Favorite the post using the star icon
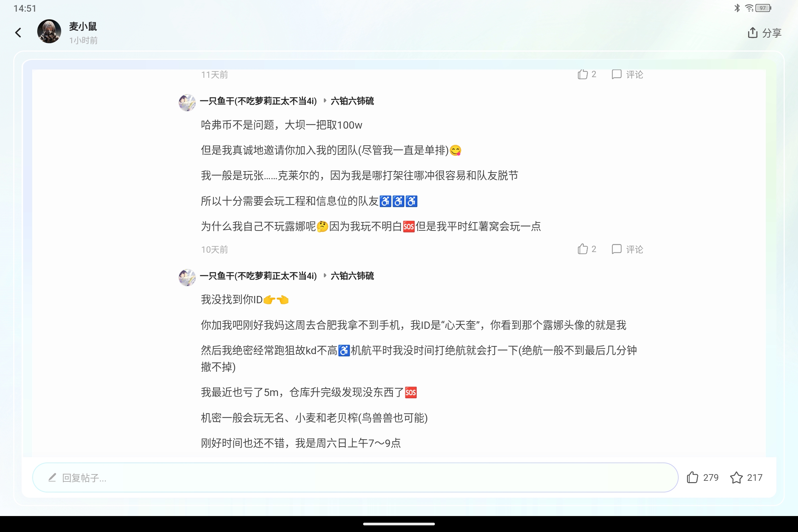The height and width of the screenshot is (532, 798). point(736,477)
